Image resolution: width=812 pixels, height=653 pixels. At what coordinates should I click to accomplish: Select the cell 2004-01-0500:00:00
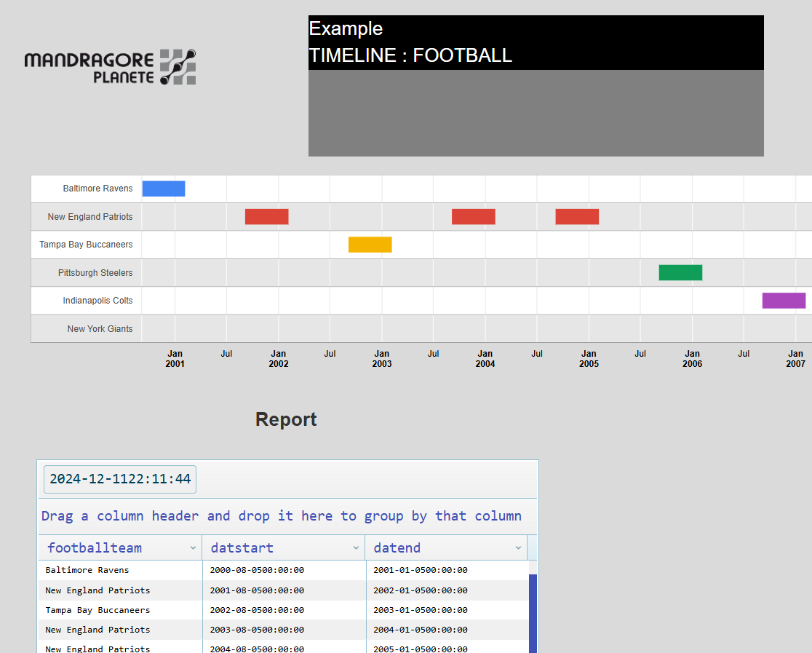pos(447,630)
